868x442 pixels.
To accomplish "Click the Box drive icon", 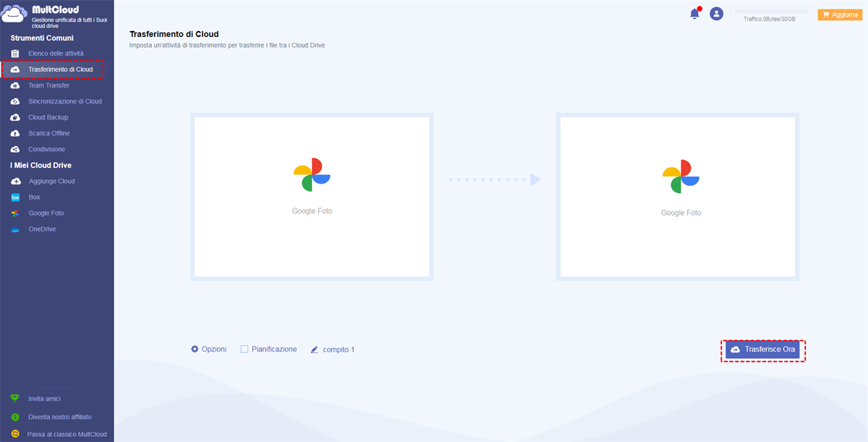I will (x=15, y=197).
